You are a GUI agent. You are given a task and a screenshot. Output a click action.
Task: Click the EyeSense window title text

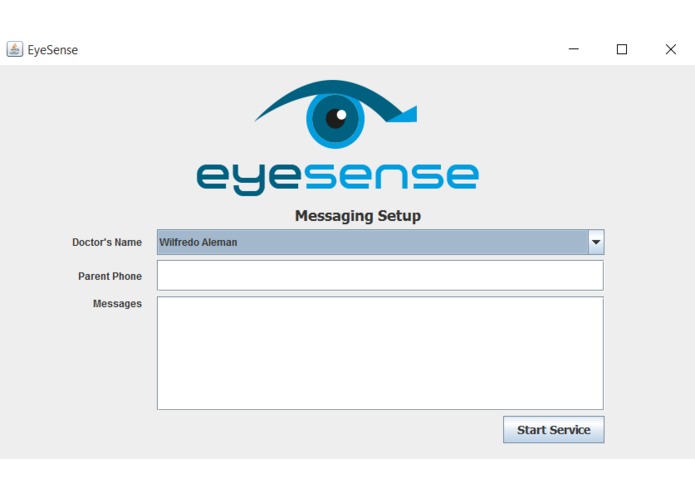click(53, 50)
